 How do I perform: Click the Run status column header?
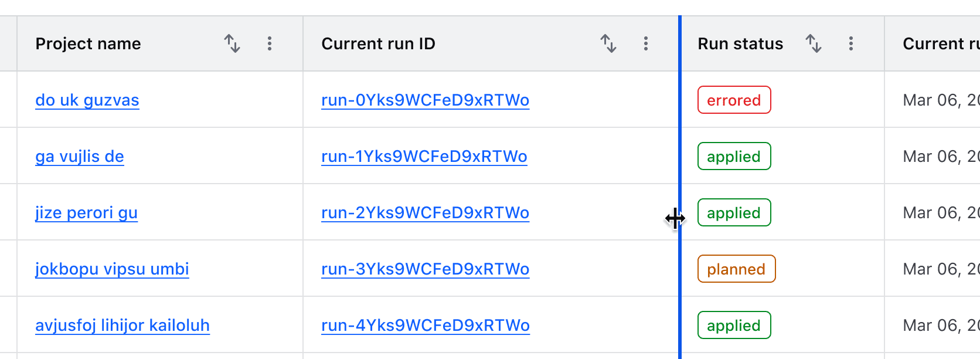click(740, 43)
